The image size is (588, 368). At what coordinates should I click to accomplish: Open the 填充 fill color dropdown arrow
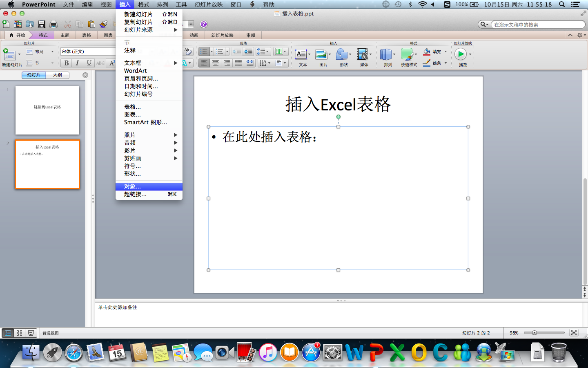(445, 52)
